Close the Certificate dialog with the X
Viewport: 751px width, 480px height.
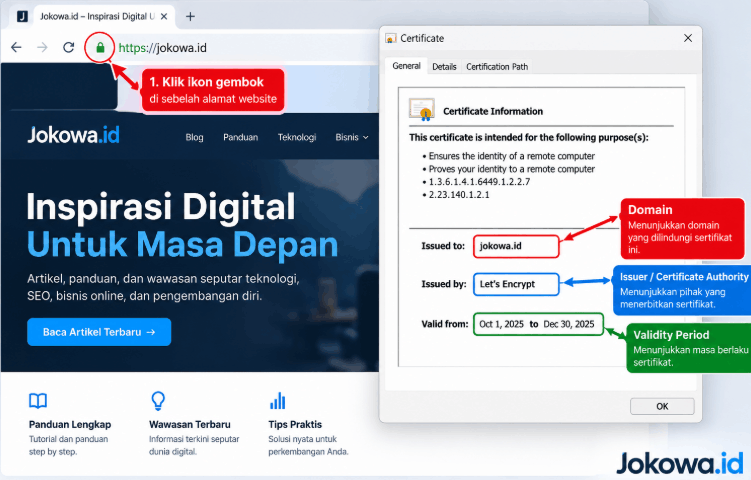[688, 38]
